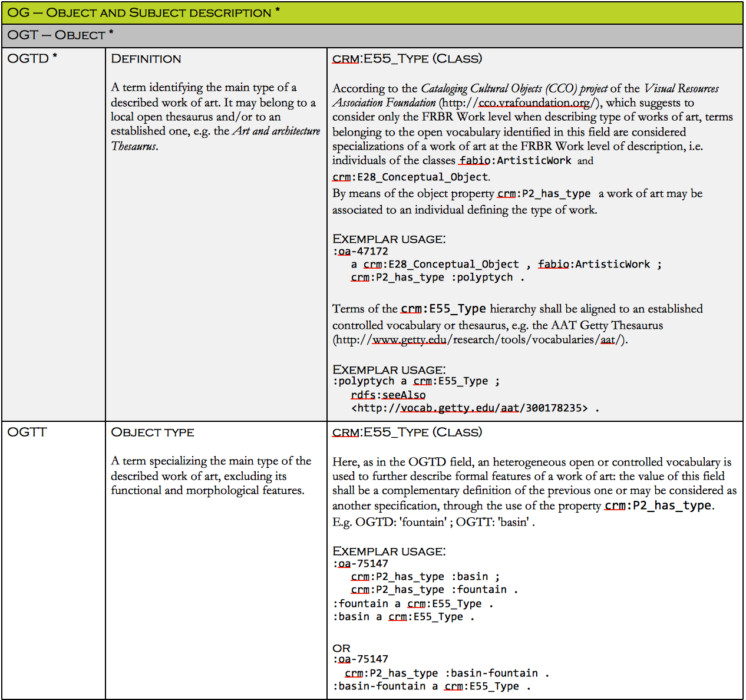This screenshot has width=746, height=700.
Task: Click 'Cataloging Cultural Objects (CCO) project' text
Action: pyautogui.click(x=514, y=88)
